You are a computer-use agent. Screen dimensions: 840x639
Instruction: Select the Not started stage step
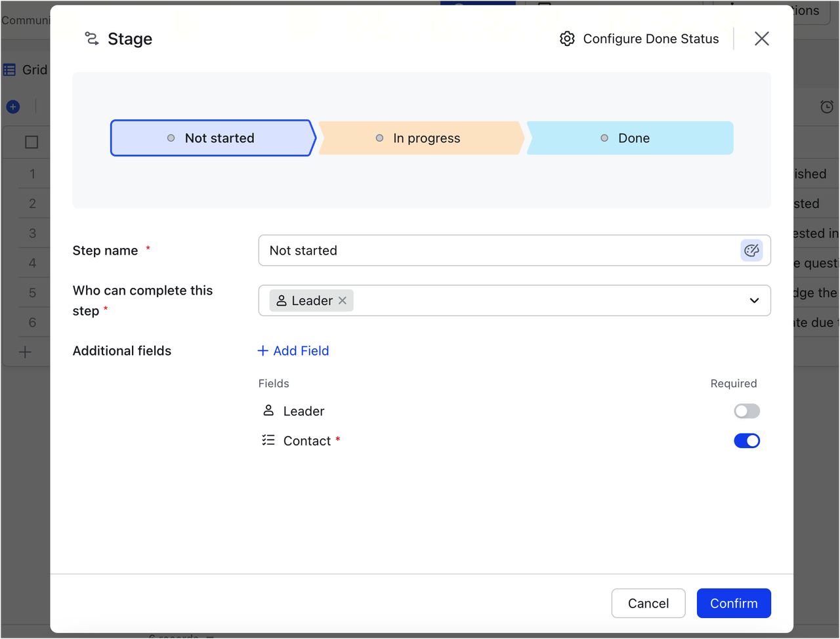[x=212, y=138]
